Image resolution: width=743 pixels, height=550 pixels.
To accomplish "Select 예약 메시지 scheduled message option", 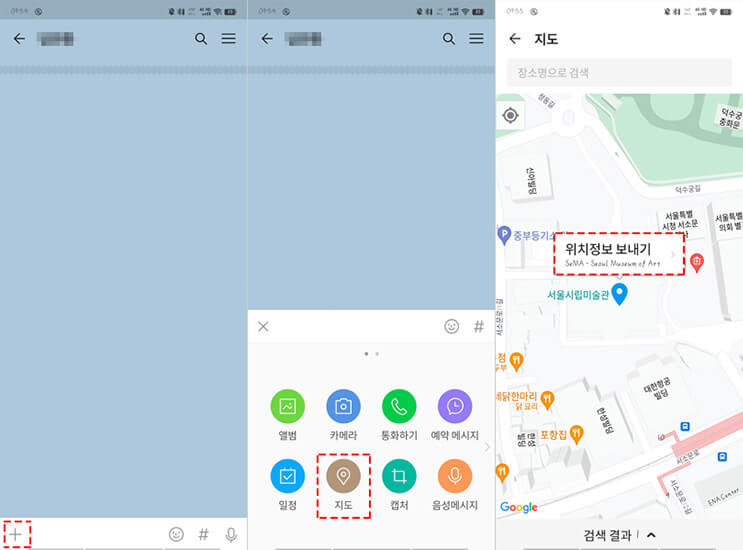I will pyautogui.click(x=455, y=415).
